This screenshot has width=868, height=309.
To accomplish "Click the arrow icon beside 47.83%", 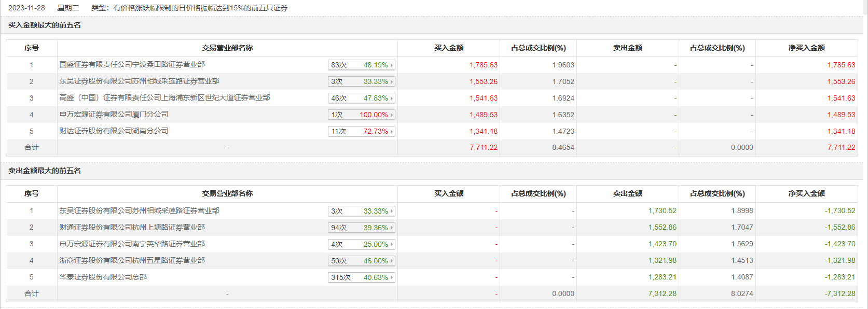I will [391, 99].
